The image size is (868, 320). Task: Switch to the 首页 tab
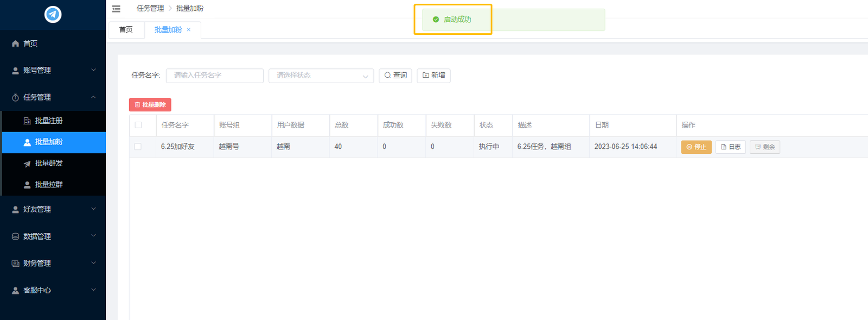coord(126,30)
